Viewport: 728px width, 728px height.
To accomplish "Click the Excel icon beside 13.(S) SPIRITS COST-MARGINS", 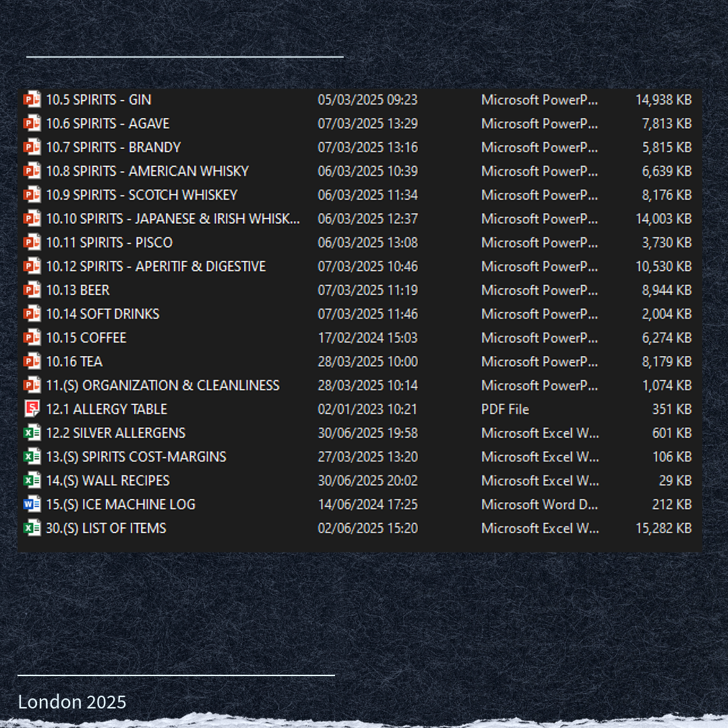I will [32, 457].
